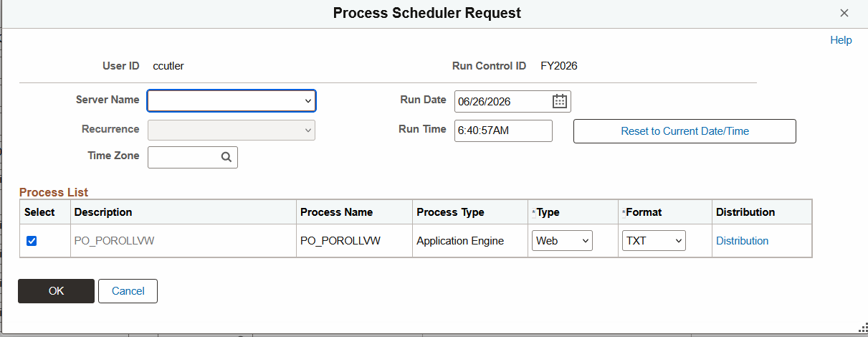Click Reset to Current Date/Time

pos(685,131)
